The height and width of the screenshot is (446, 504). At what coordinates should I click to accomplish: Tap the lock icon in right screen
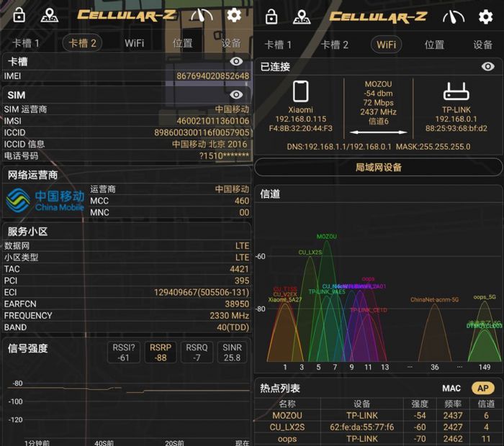(x=271, y=17)
